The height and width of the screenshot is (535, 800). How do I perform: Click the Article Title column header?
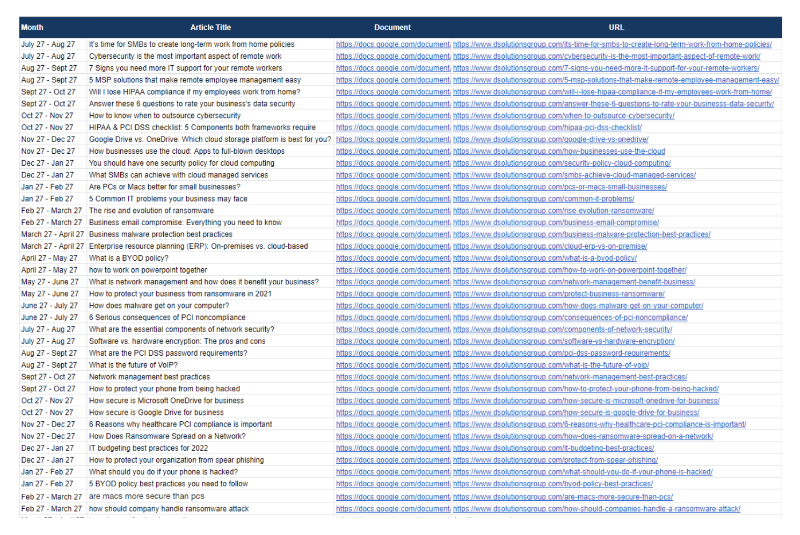point(210,28)
